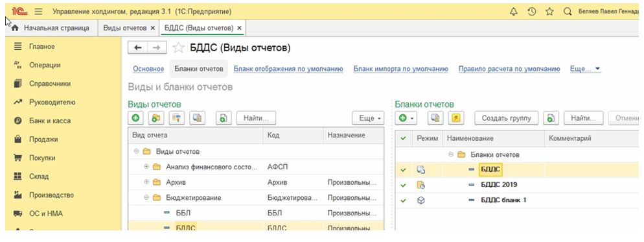Open the Еще dropdown in Виды отчетов
Screen dimensions: 644x242
point(368,118)
